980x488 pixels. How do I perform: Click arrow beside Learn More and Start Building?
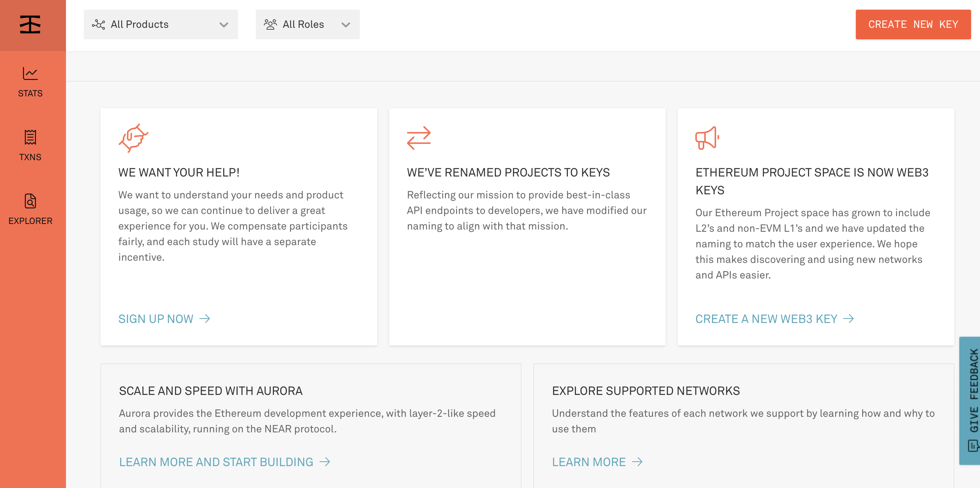[325, 462]
